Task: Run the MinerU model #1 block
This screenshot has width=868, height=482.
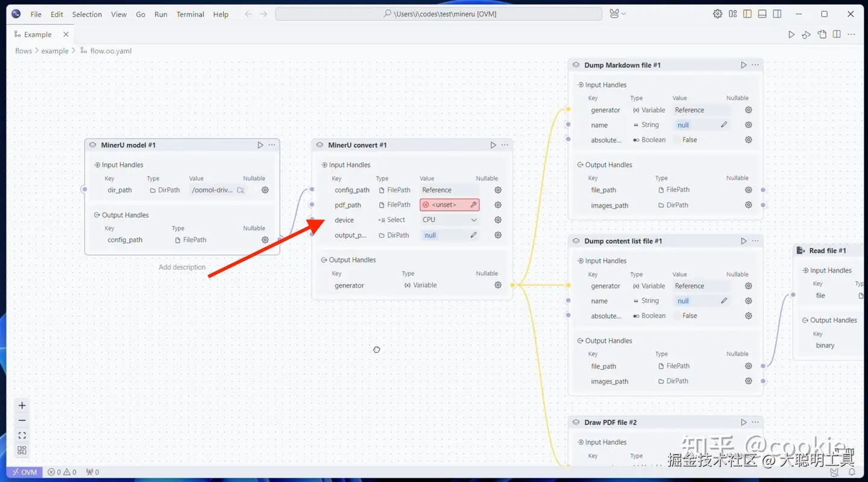Action: tap(260, 145)
